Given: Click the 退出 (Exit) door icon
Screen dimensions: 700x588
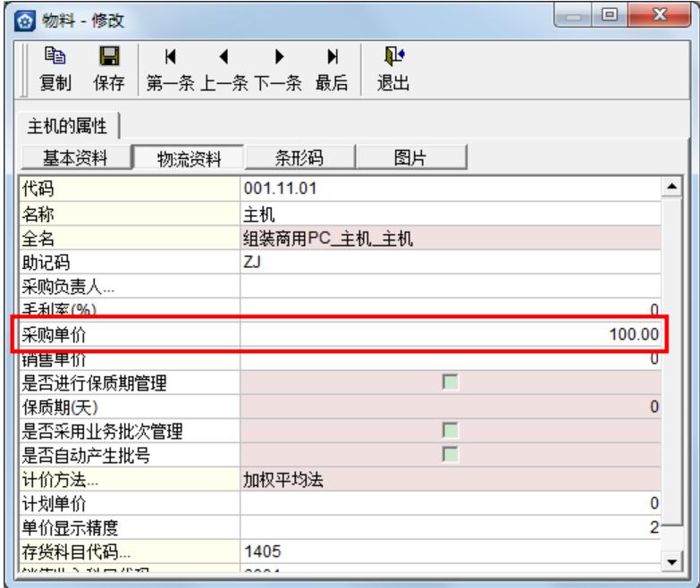Looking at the screenshot, I should click(x=394, y=55).
